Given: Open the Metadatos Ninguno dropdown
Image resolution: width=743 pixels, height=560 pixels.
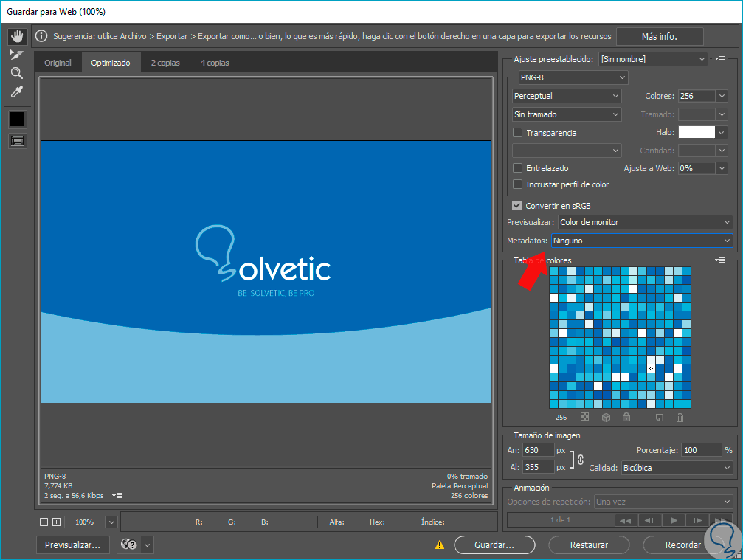Looking at the screenshot, I should coord(642,241).
